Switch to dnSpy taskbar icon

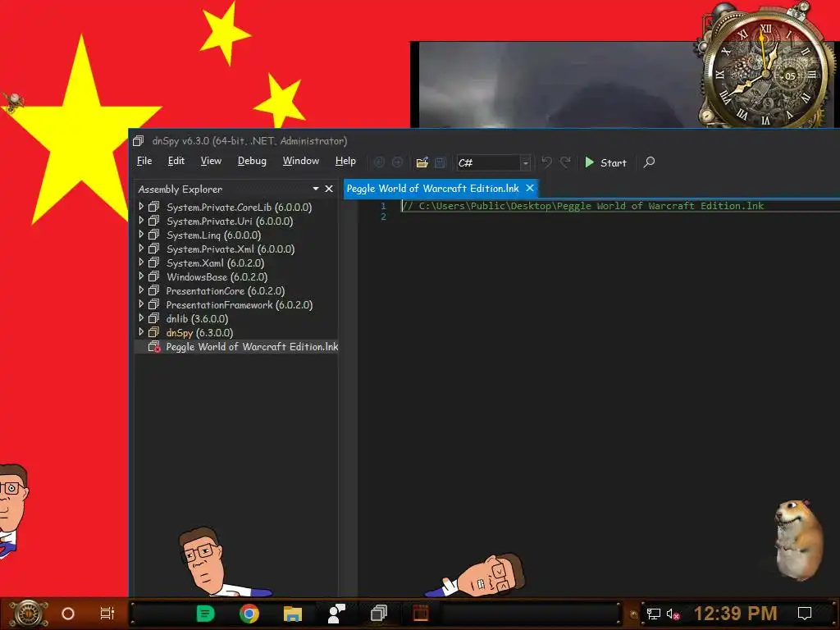pyautogui.click(x=379, y=614)
